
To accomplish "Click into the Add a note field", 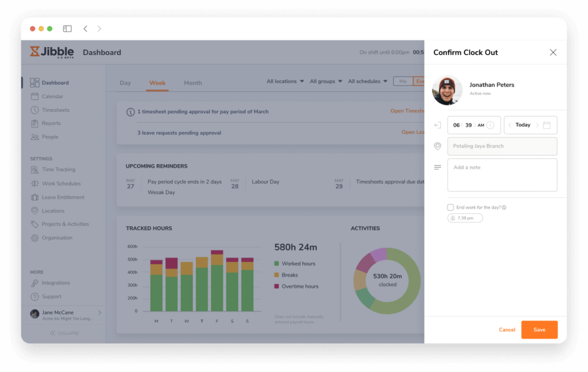I will (502, 174).
